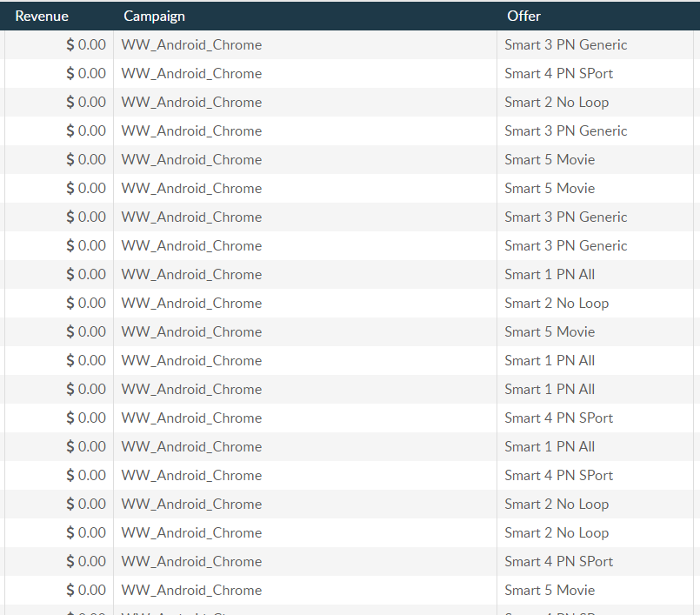Select the first Smart 4 PN SPort offer cell
This screenshot has height=615, width=700.
tap(558, 73)
